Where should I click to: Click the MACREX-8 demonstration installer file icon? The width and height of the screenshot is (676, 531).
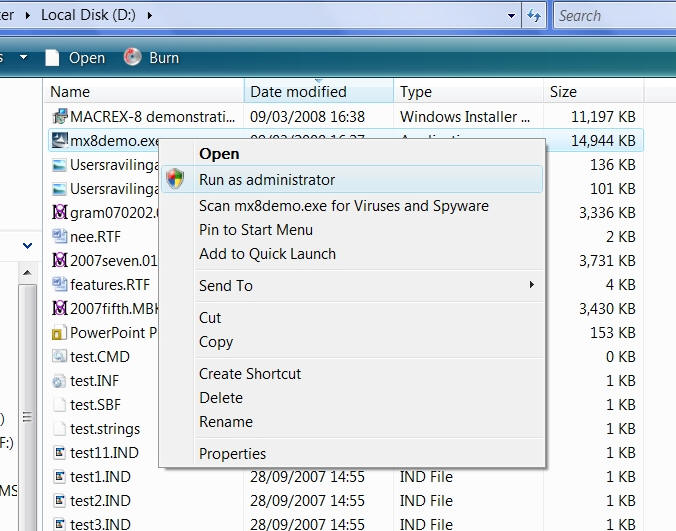click(59, 116)
